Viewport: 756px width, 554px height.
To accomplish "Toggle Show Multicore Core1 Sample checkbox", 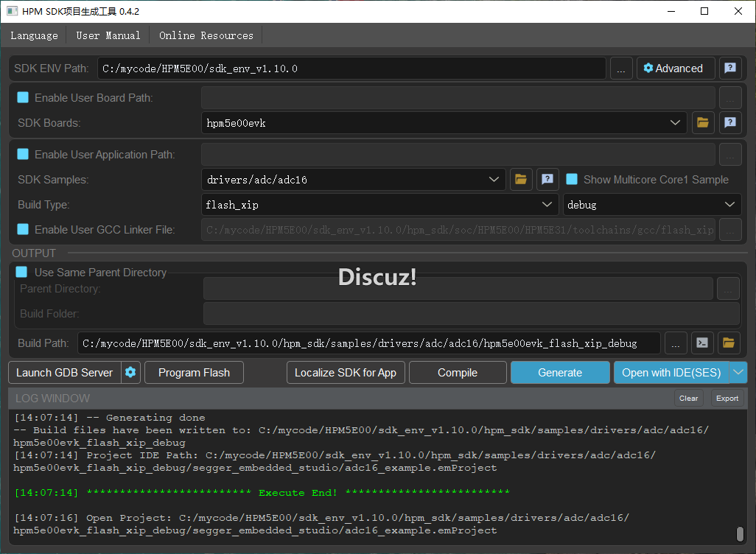I will [572, 179].
